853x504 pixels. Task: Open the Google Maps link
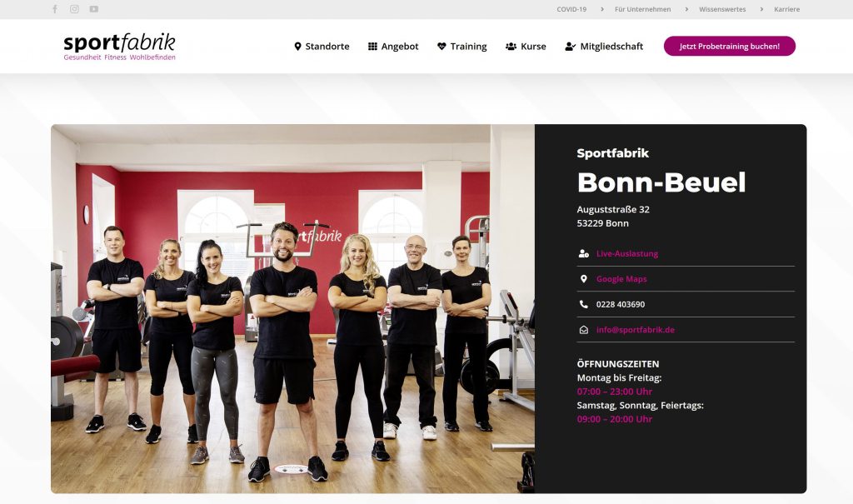point(621,279)
